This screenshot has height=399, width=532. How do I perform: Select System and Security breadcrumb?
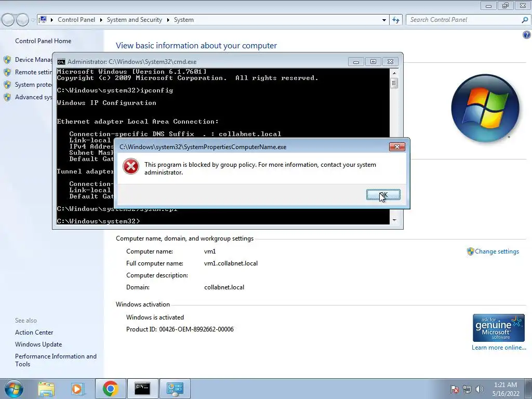135,20
